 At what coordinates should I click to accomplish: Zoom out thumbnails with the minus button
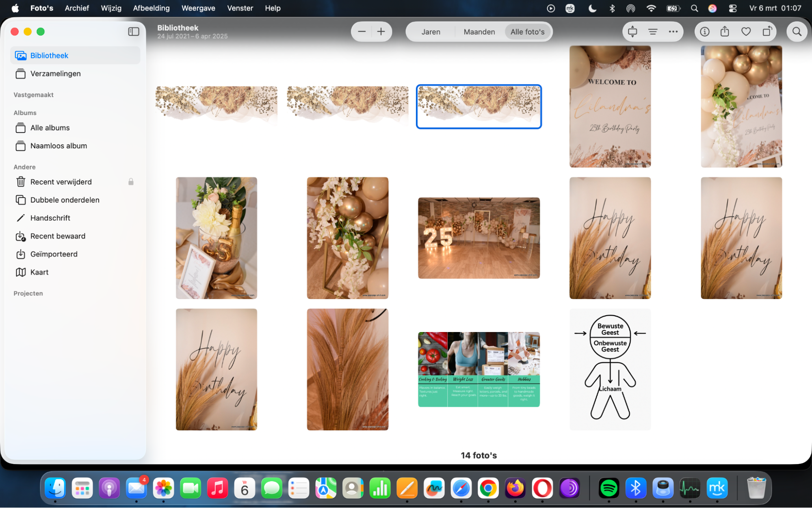(x=362, y=31)
